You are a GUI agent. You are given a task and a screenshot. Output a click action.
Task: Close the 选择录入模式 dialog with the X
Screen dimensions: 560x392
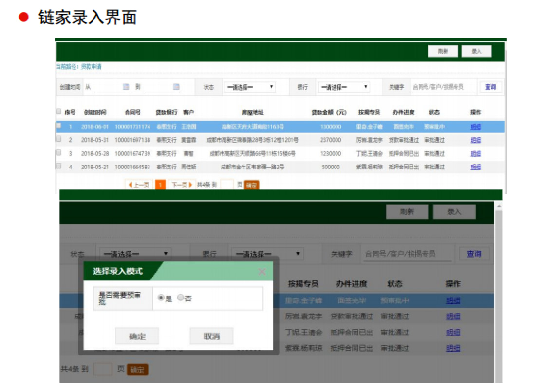click(x=262, y=272)
